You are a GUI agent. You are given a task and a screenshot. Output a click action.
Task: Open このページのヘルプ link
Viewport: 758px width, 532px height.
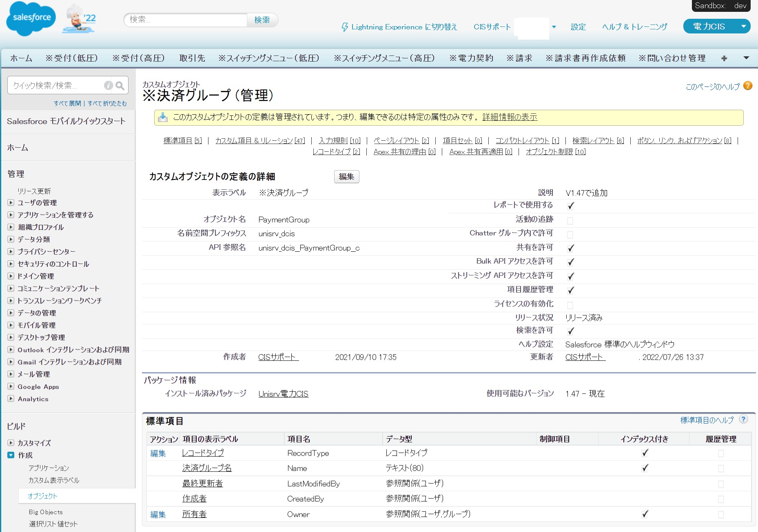click(712, 86)
